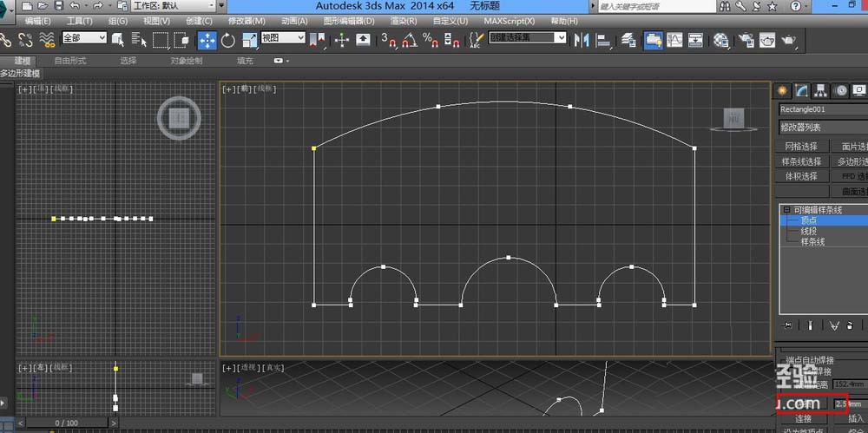The width and height of the screenshot is (868, 433).
Task: Toggle Angle Snap
Action: pyautogui.click(x=410, y=39)
